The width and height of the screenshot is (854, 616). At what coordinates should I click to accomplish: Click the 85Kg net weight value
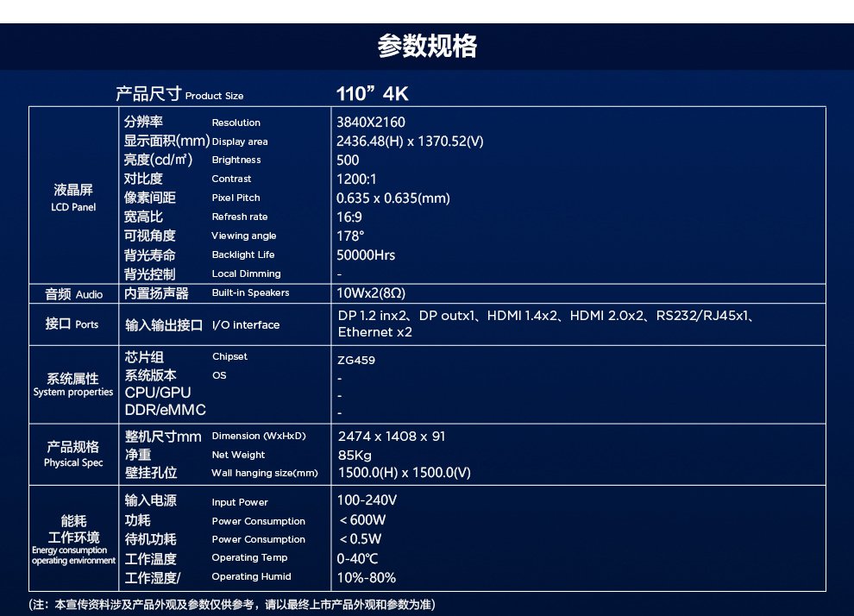point(355,455)
